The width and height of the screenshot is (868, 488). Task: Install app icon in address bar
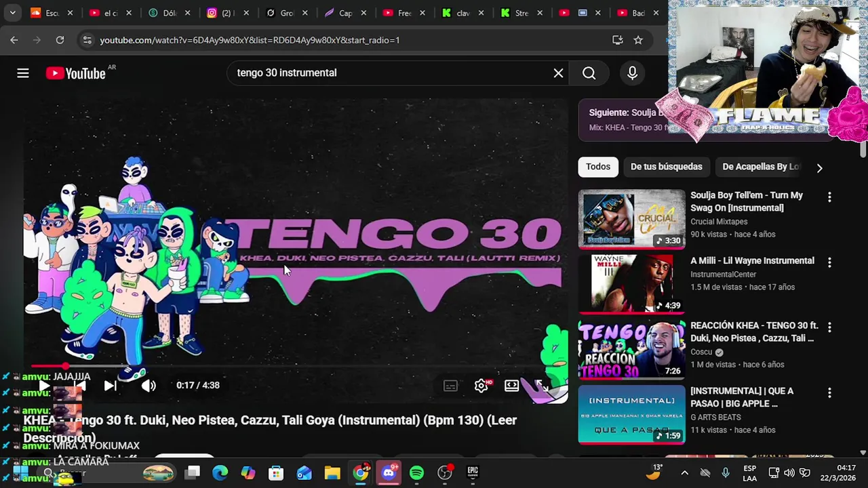(x=617, y=40)
